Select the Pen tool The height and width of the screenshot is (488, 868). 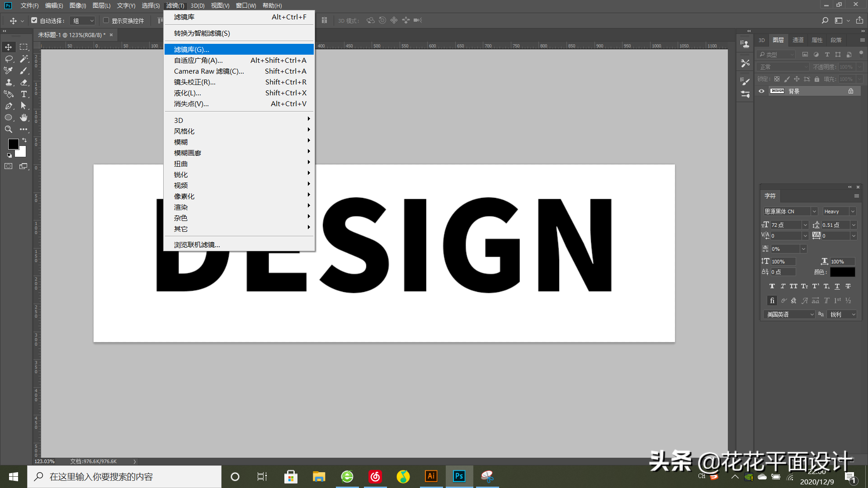click(9, 106)
